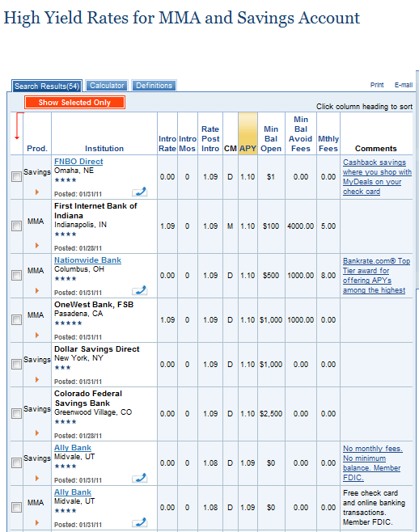Sort by Intro Rate column heading
The height and width of the screenshot is (532, 419).
point(167,144)
